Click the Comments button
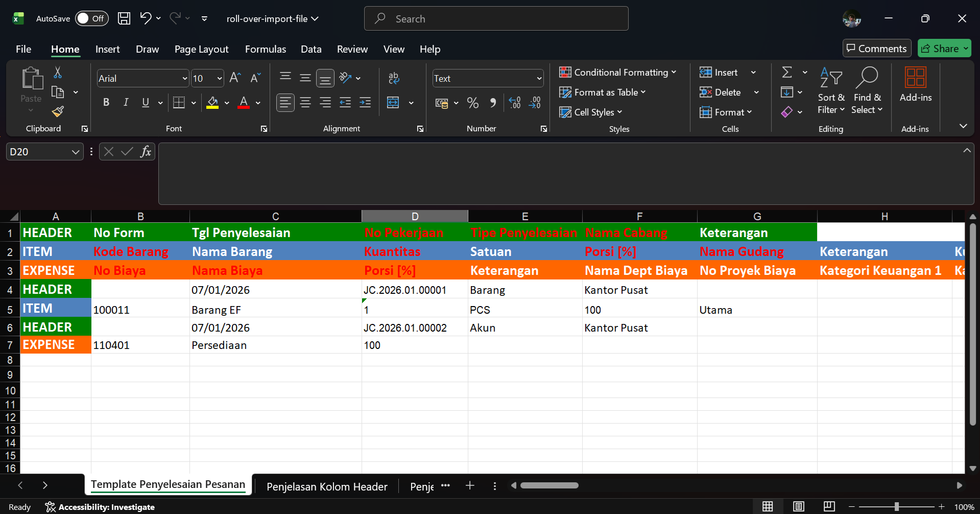The image size is (980, 514). pos(876,49)
